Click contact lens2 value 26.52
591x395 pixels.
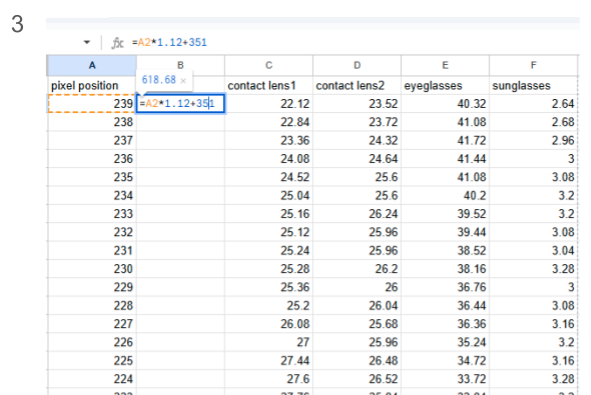tap(357, 379)
